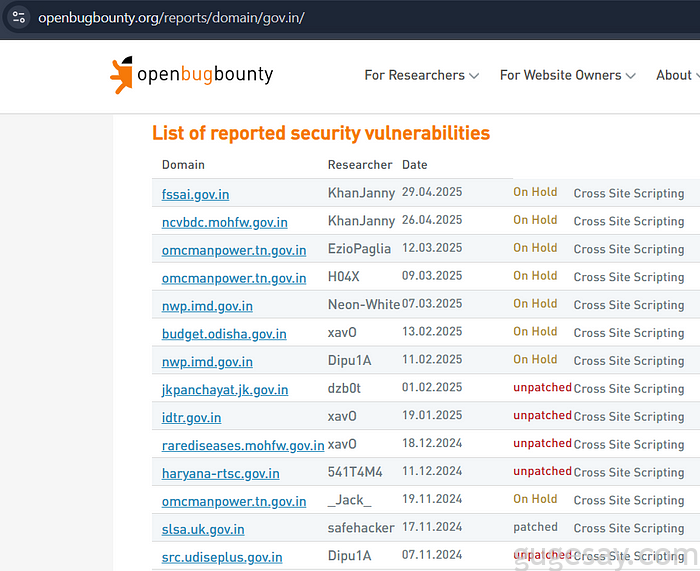Click the page heading List of reported security vulnerabilities
This screenshot has width=700, height=571.
click(x=321, y=133)
